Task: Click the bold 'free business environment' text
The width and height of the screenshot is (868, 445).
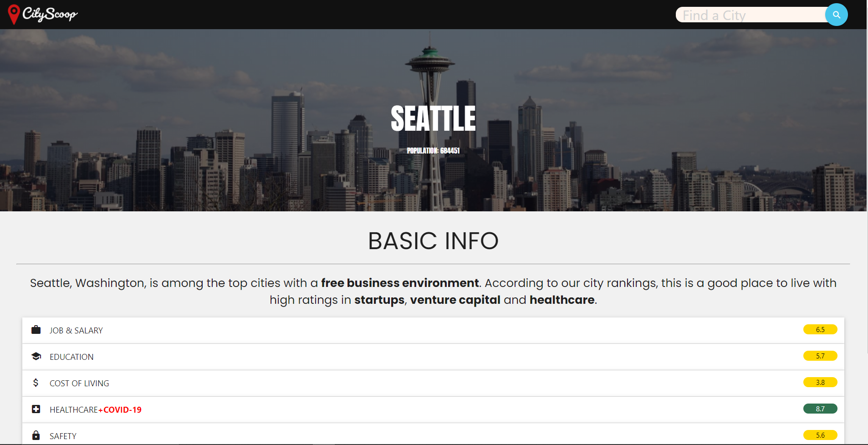Action: coord(400,283)
